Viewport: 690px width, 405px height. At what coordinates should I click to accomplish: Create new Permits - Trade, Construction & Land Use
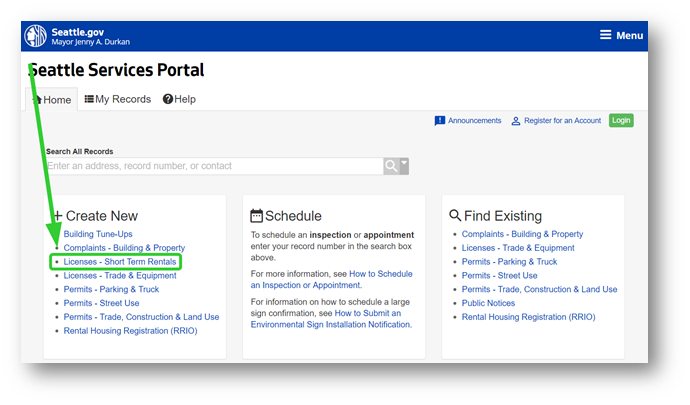click(x=141, y=317)
